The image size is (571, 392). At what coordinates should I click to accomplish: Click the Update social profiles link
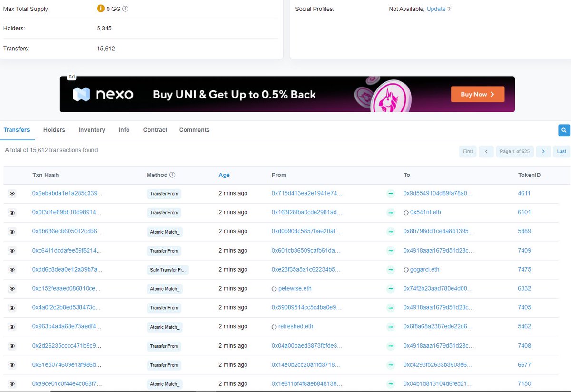tap(436, 9)
